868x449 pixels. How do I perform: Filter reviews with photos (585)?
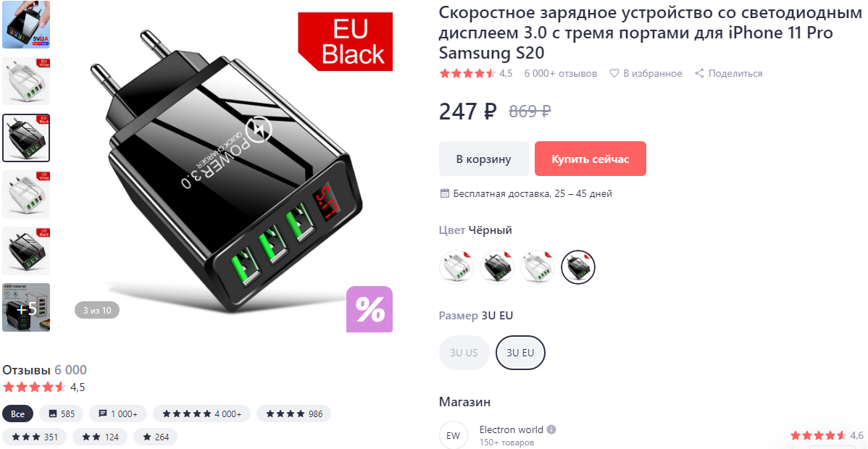coord(62,414)
